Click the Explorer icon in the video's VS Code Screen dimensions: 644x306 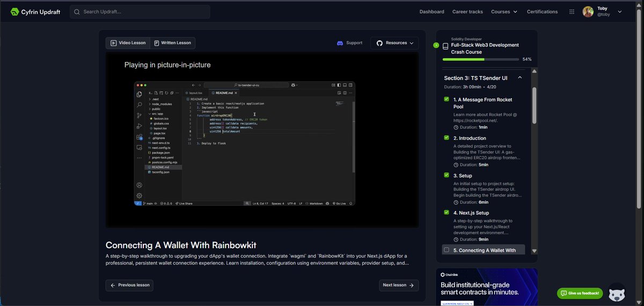click(139, 94)
